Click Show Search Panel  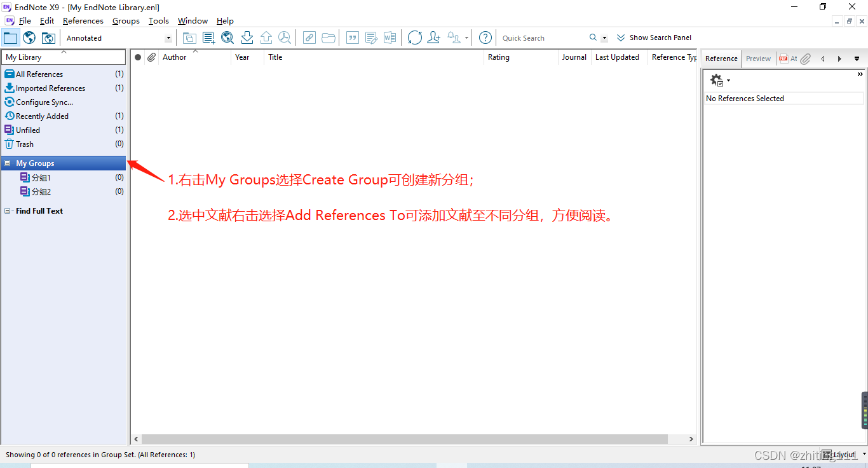pyautogui.click(x=654, y=38)
